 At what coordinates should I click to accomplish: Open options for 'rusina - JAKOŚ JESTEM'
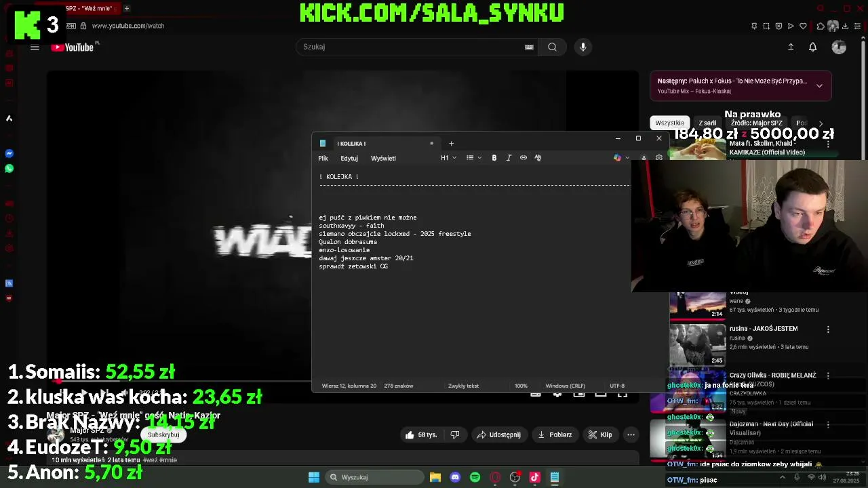[x=828, y=329]
